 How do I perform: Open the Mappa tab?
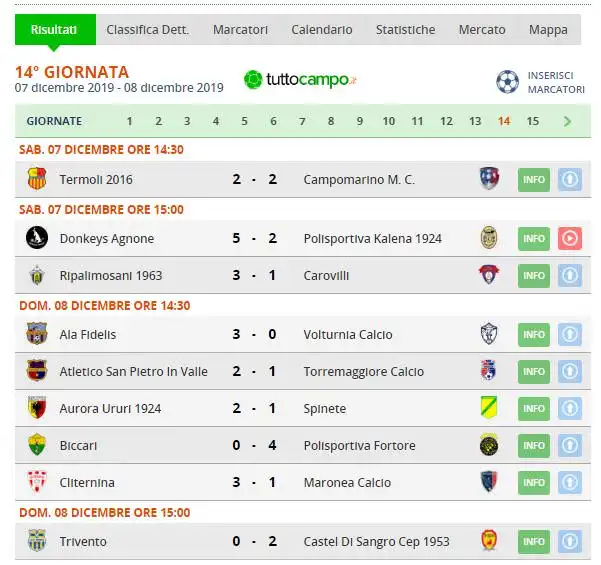548,30
